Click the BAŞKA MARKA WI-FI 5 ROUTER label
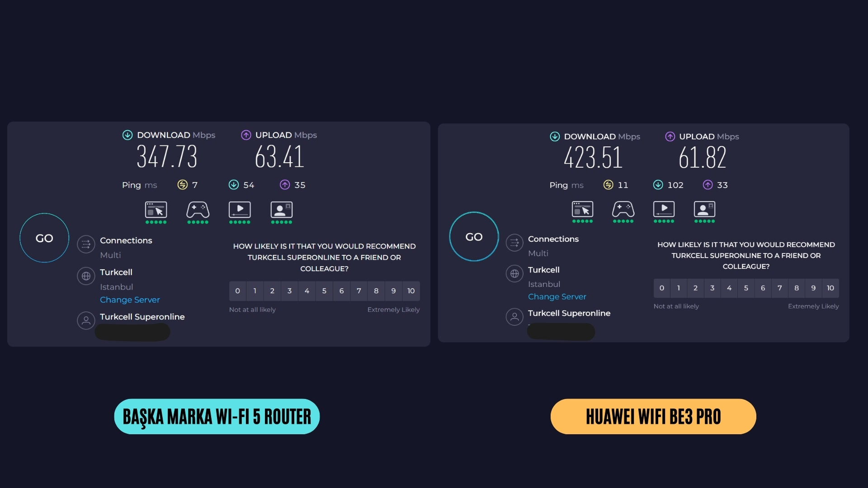Image resolution: width=868 pixels, height=488 pixels. pos(217,417)
